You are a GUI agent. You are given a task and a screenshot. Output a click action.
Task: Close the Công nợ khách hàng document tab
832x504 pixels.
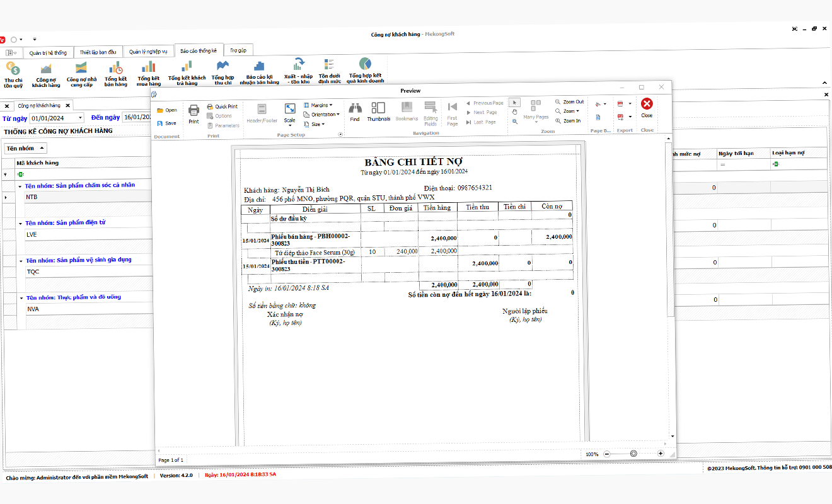pos(67,105)
